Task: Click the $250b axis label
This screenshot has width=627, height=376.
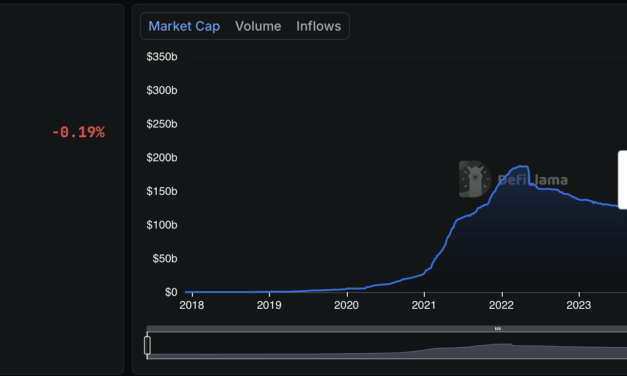Action: [162, 124]
